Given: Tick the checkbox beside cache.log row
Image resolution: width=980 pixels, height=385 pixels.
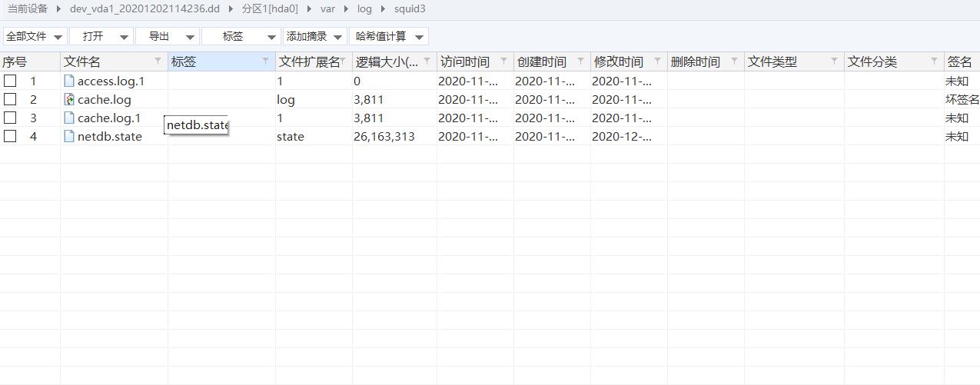Looking at the screenshot, I should pos(10,99).
